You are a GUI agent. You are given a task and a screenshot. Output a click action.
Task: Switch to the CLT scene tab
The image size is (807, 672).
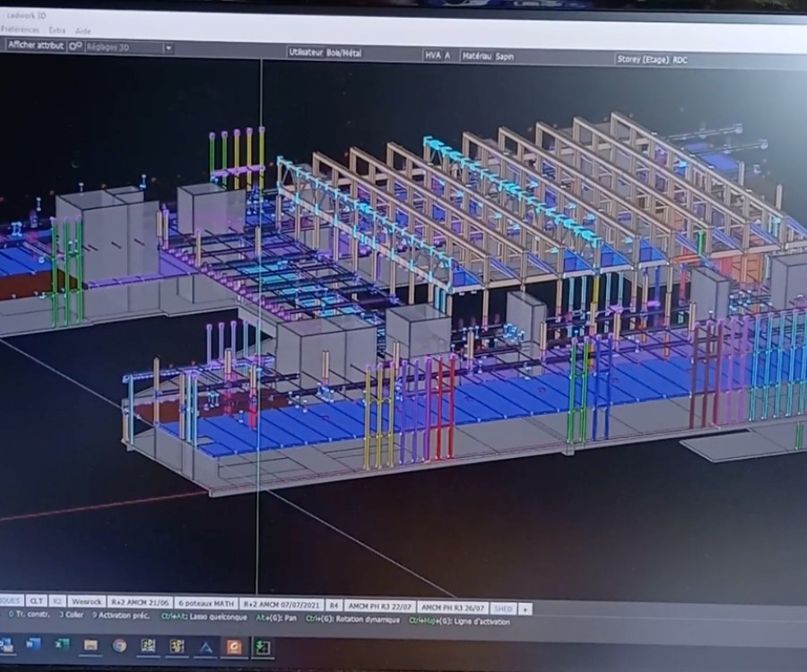click(36, 601)
